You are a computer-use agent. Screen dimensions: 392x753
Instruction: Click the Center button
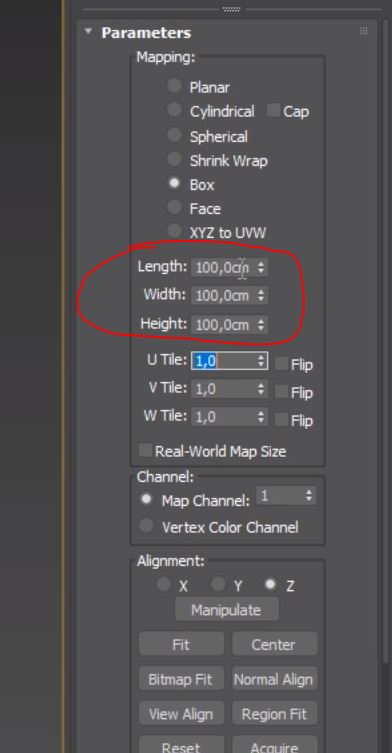click(274, 644)
